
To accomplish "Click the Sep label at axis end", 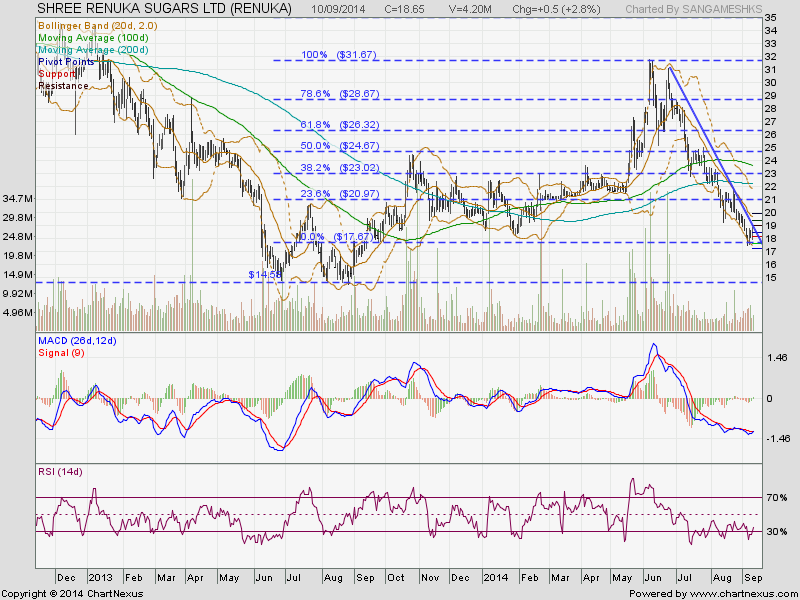I will point(754,578).
